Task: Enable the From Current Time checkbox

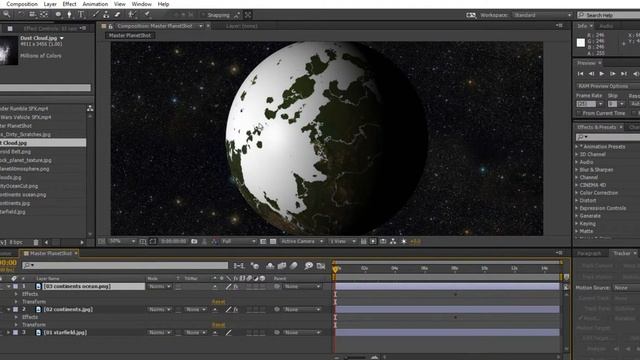Action: pos(579,113)
